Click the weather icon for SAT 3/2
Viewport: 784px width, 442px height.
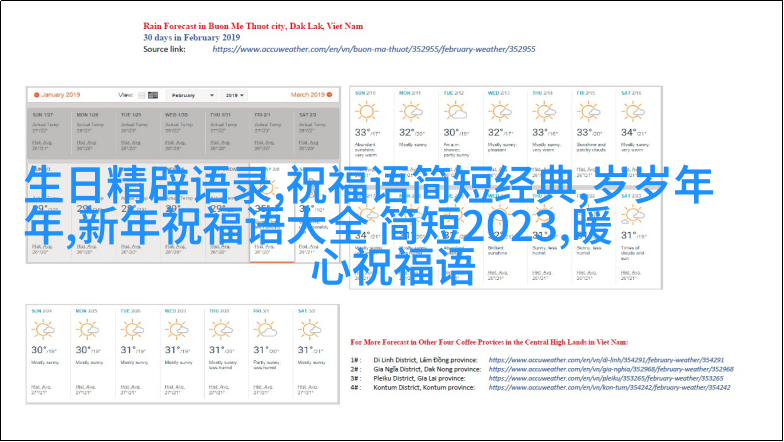(310, 330)
